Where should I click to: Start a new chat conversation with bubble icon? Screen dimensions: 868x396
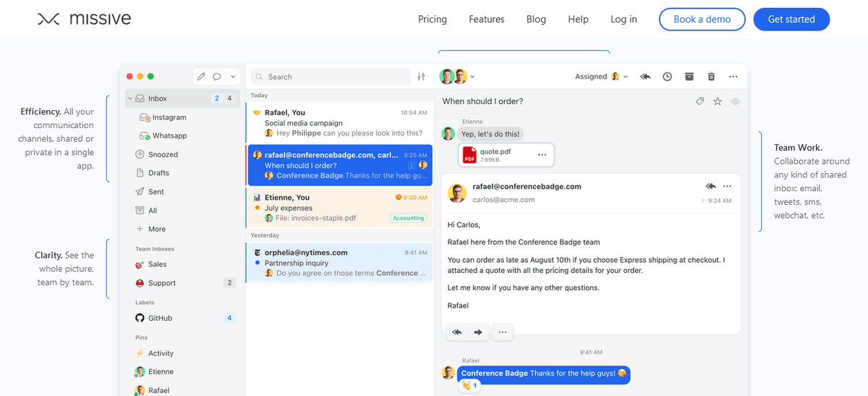tap(217, 77)
